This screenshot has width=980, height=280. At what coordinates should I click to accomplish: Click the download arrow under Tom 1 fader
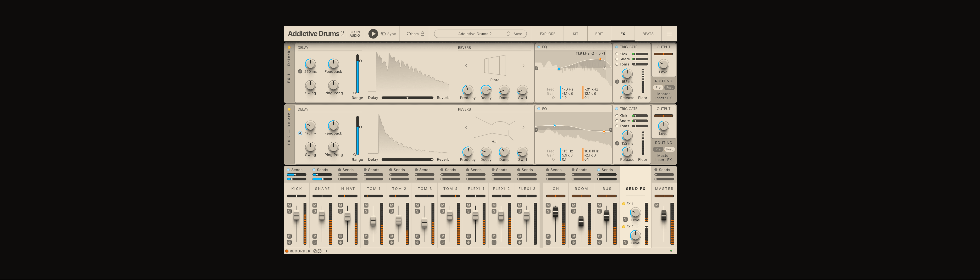tap(366, 242)
